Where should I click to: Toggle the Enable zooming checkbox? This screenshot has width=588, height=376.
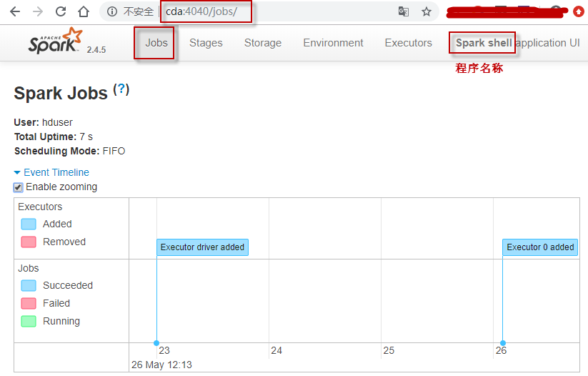(x=19, y=187)
